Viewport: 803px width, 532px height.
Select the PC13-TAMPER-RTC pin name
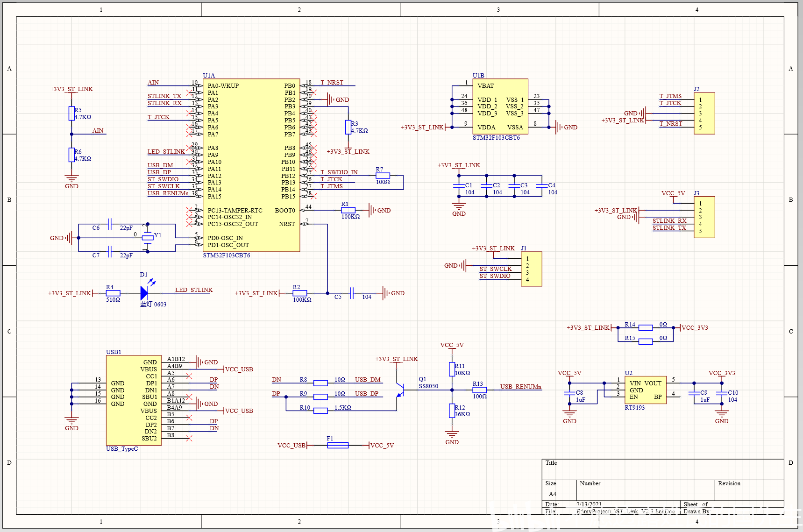tap(235, 211)
